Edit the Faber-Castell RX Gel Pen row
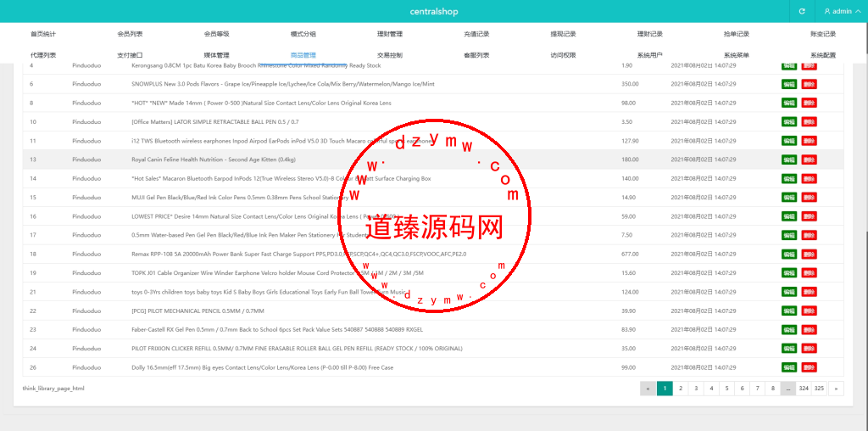Viewport: 868px width, 431px height. click(x=789, y=330)
